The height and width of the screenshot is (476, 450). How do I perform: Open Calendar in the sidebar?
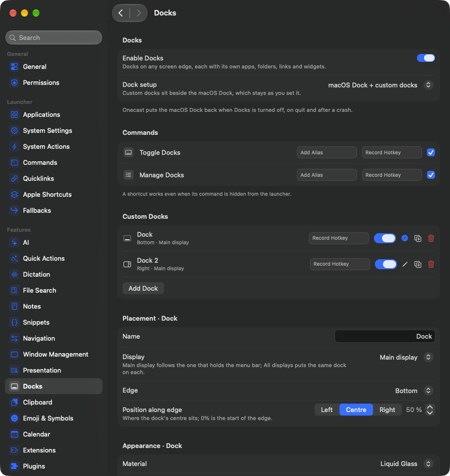(x=54, y=435)
